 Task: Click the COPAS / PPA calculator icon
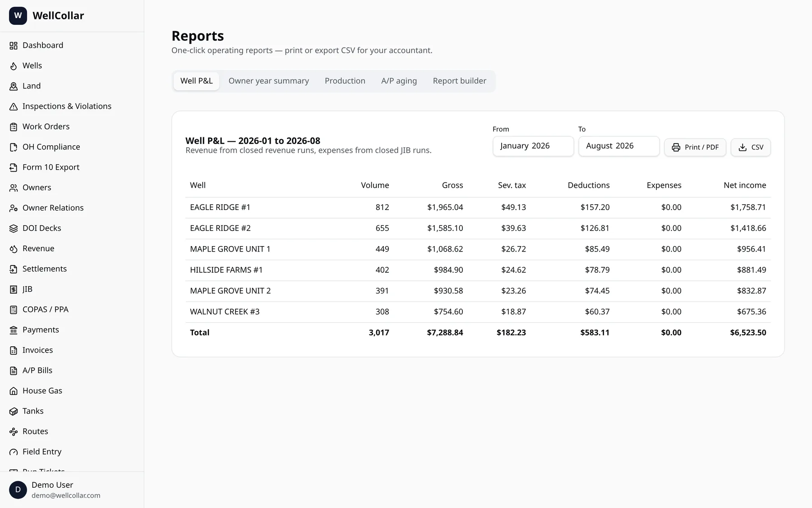pos(14,310)
